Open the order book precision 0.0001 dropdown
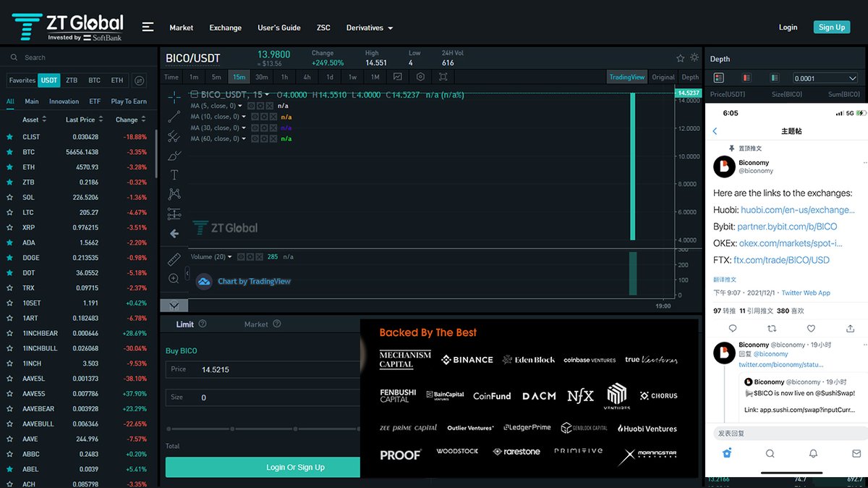The width and height of the screenshot is (868, 488). point(825,78)
